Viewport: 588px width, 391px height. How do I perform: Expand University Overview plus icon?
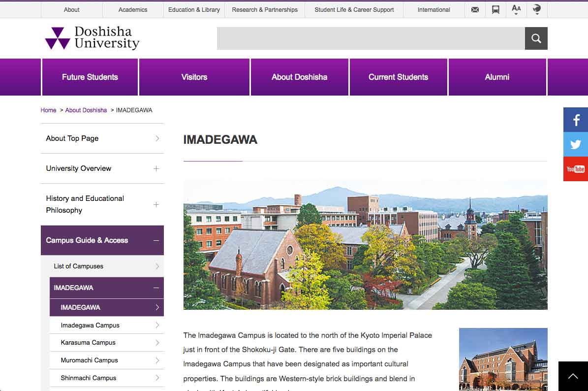coord(156,168)
